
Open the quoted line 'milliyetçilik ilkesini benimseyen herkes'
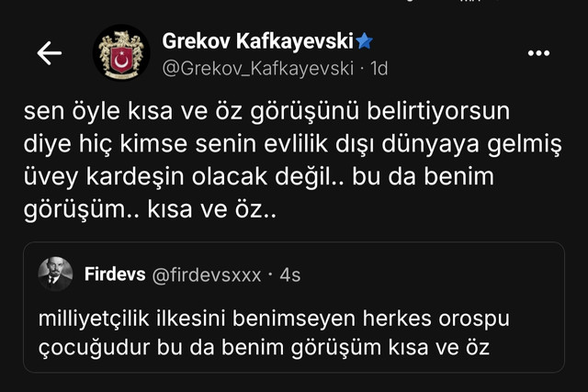pyautogui.click(x=274, y=319)
